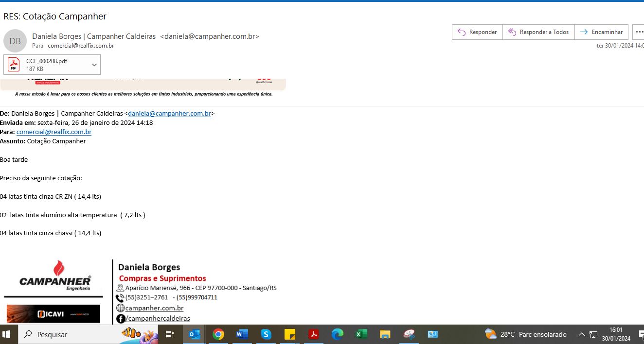Click the DB sender avatar
This screenshot has width=644, height=344.
tap(15, 41)
